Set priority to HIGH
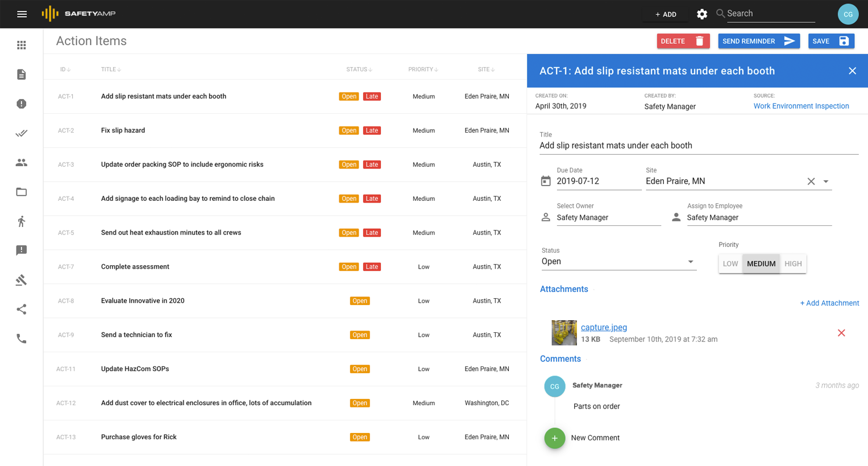The height and width of the screenshot is (466, 868). coord(793,263)
